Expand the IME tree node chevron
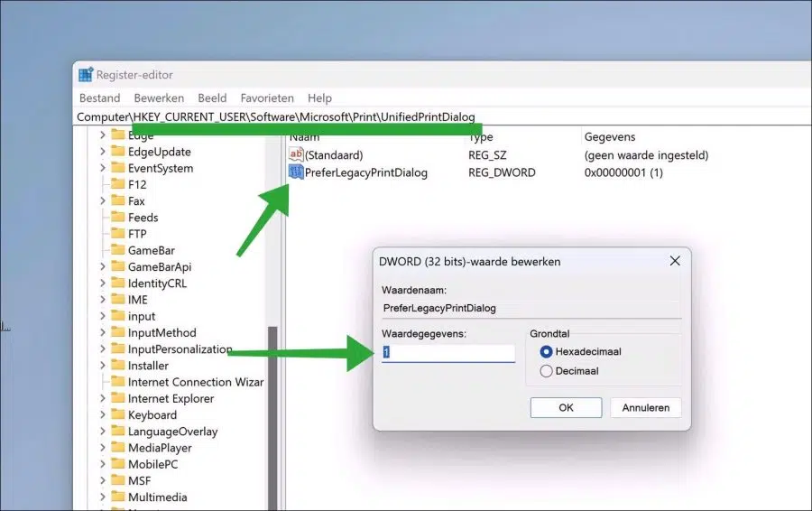 point(103,300)
